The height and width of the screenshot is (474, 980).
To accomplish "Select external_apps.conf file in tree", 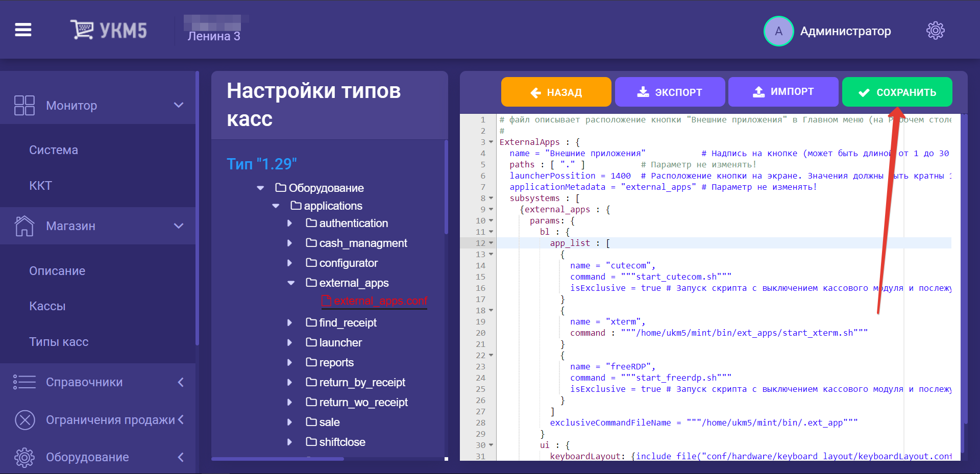I will [380, 301].
